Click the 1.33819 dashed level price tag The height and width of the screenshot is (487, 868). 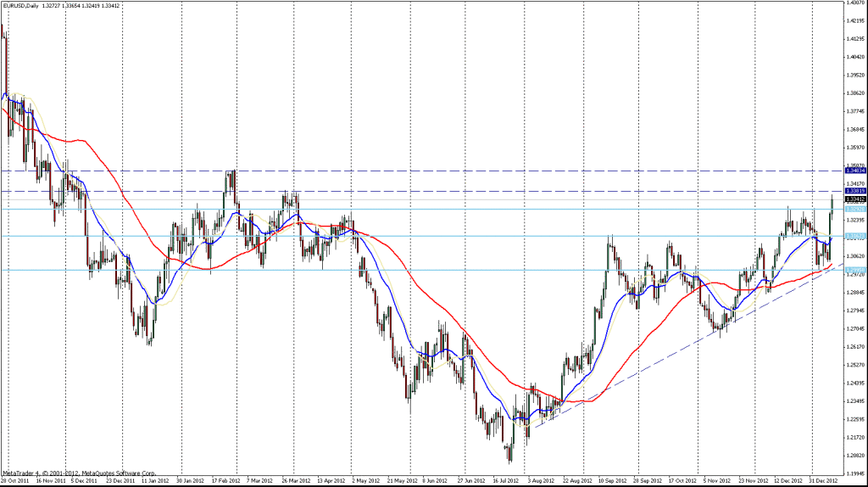[854, 191]
